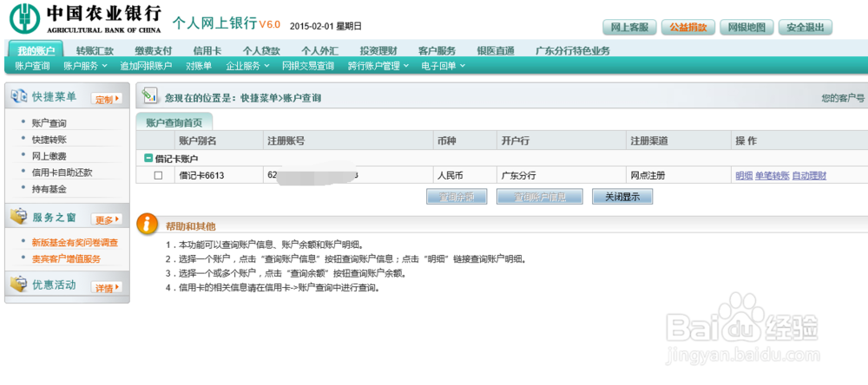Click the 快捷菜单 panel icon
The height and width of the screenshot is (385, 868).
19,96
